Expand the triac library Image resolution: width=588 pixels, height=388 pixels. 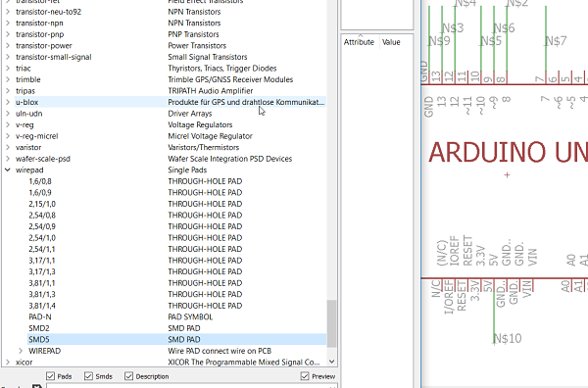8,69
